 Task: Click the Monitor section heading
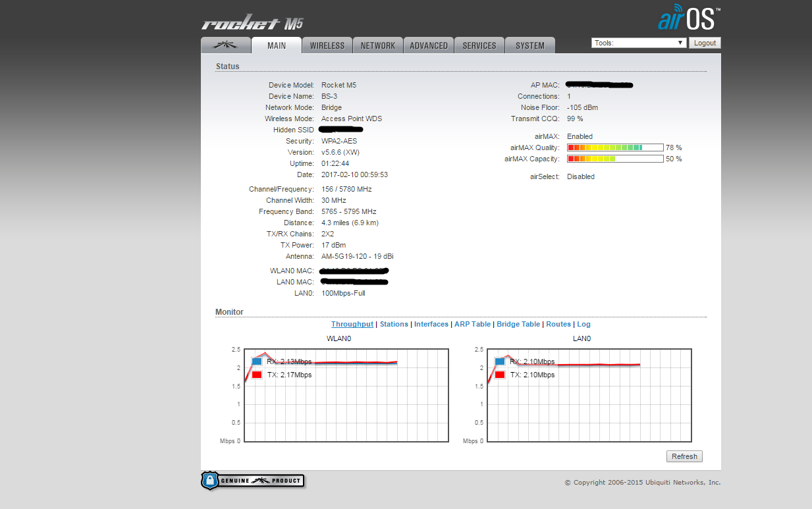coord(229,312)
